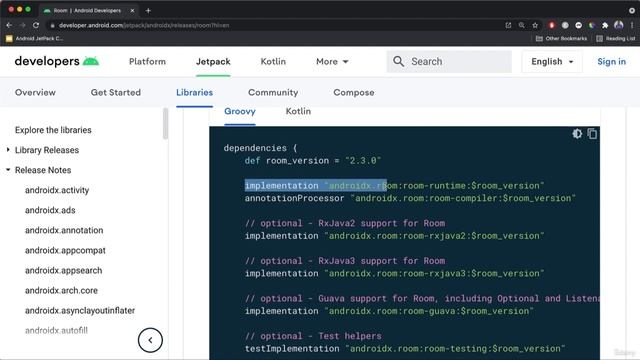This screenshot has height=360, width=640.
Task: Switch the code sample to the Kotlin tab
Action: coord(298,111)
